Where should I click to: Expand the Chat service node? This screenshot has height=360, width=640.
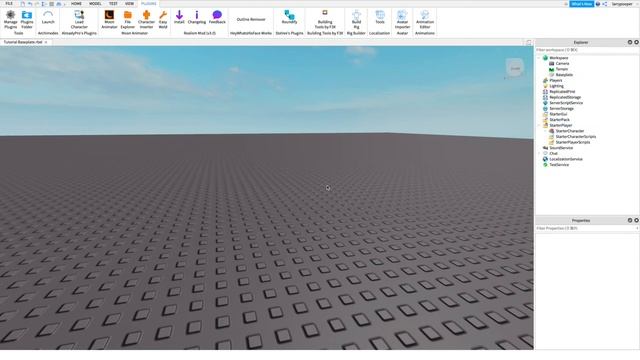(539, 153)
